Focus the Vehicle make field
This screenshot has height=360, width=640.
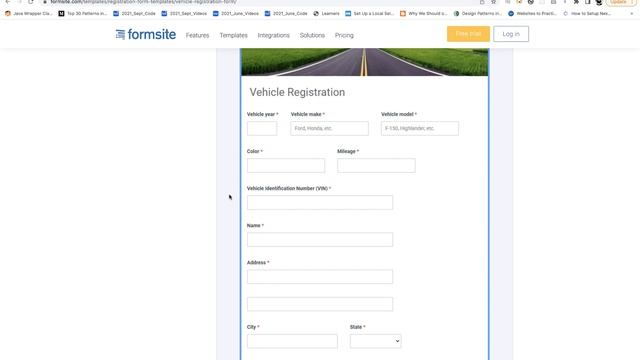[x=329, y=129]
